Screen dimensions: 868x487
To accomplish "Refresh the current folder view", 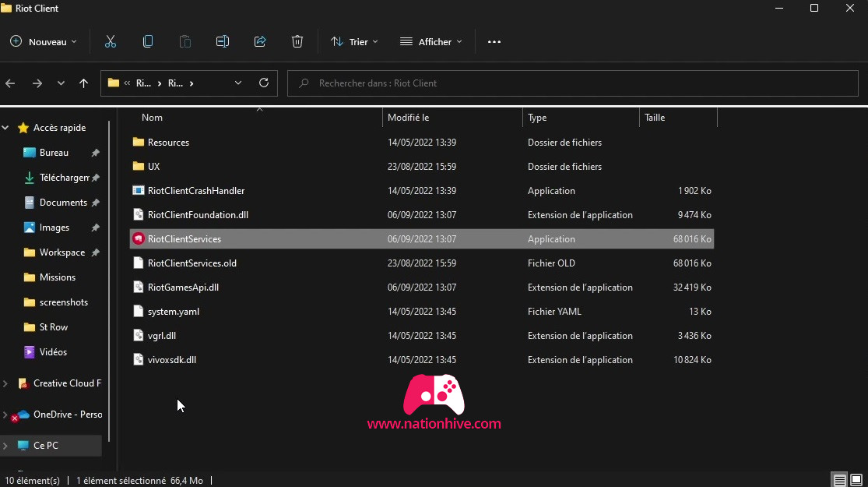I will click(x=264, y=83).
